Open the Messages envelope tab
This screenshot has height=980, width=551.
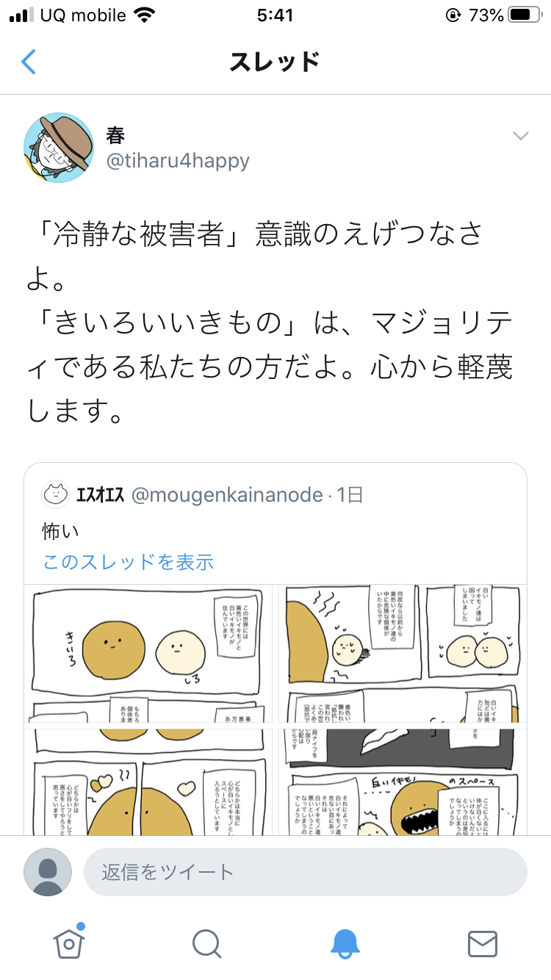coord(483,943)
